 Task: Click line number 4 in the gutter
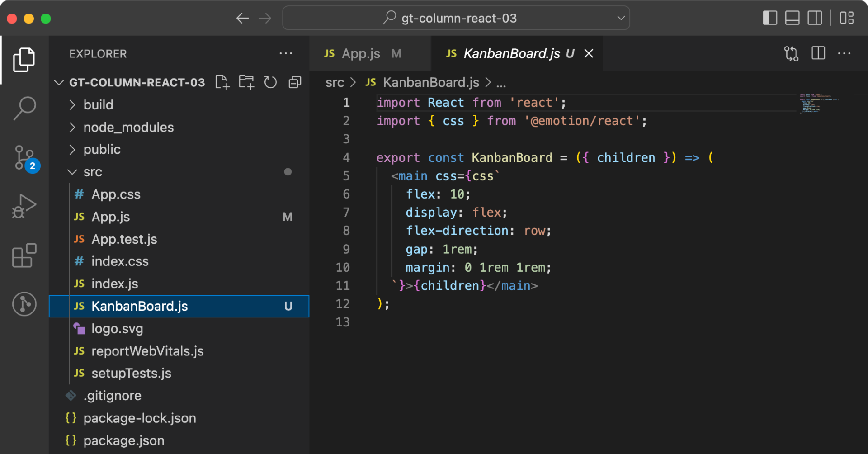(346, 157)
